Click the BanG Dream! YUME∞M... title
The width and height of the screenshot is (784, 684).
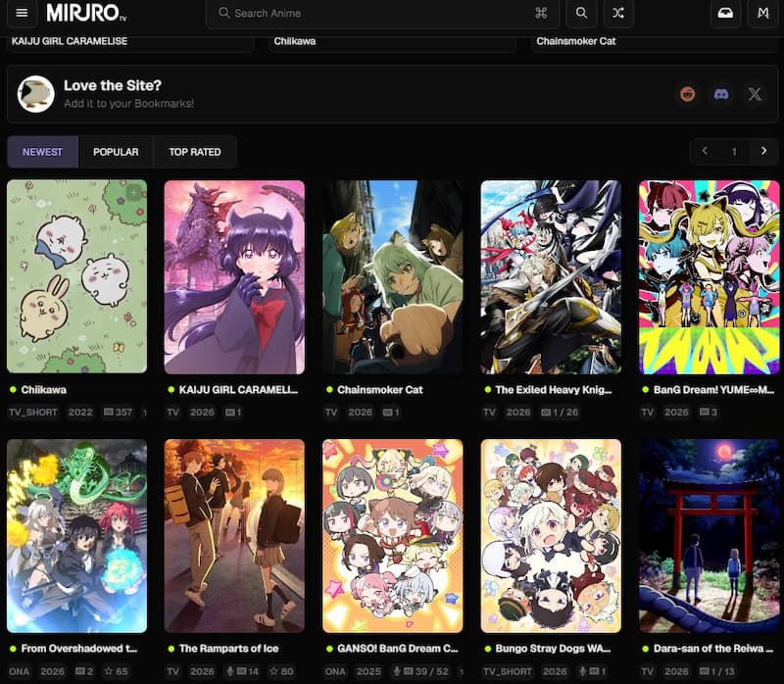713,389
